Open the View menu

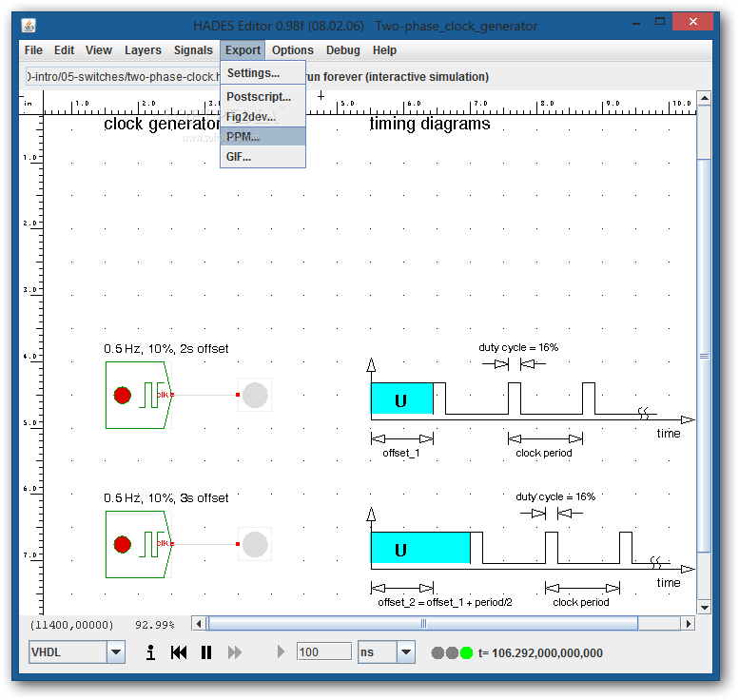coord(99,50)
